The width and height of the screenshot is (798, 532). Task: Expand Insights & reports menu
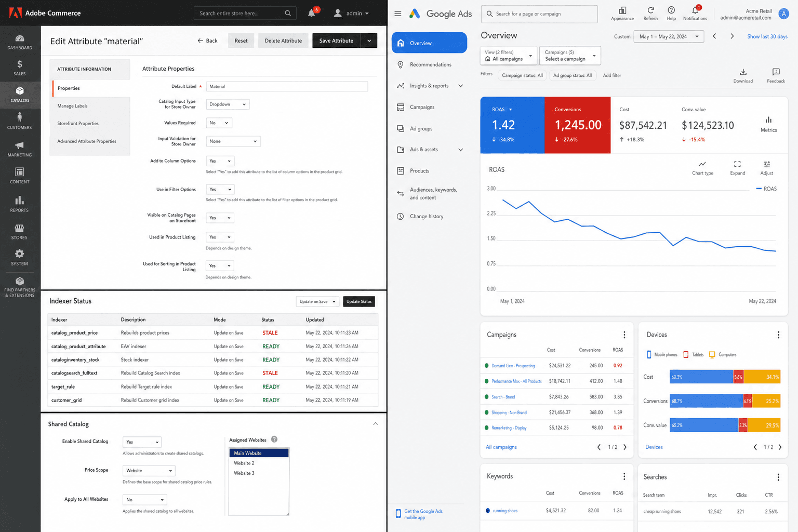coord(460,86)
